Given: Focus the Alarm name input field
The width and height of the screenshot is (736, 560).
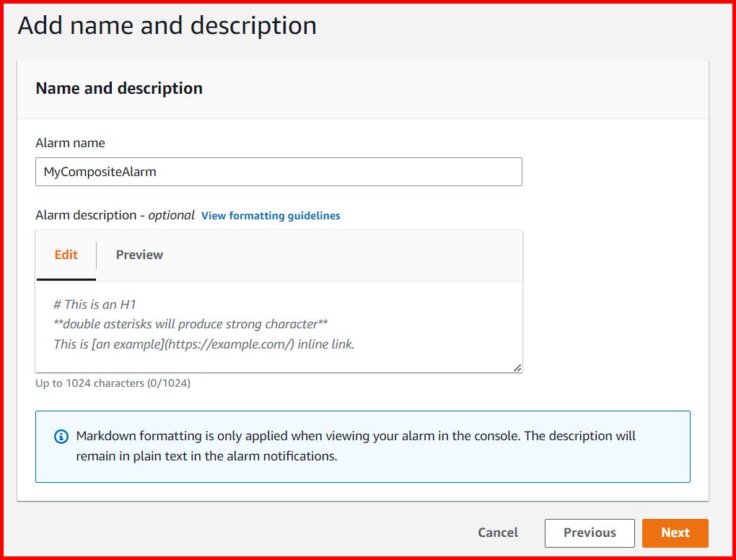Looking at the screenshot, I should coord(279,172).
